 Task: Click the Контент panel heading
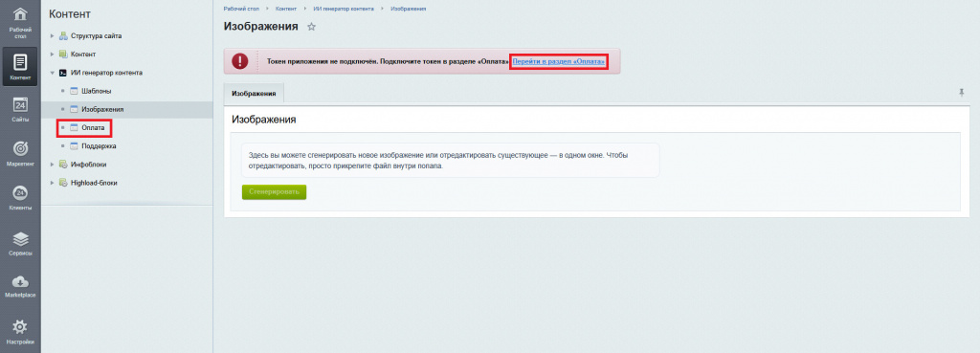[x=69, y=14]
